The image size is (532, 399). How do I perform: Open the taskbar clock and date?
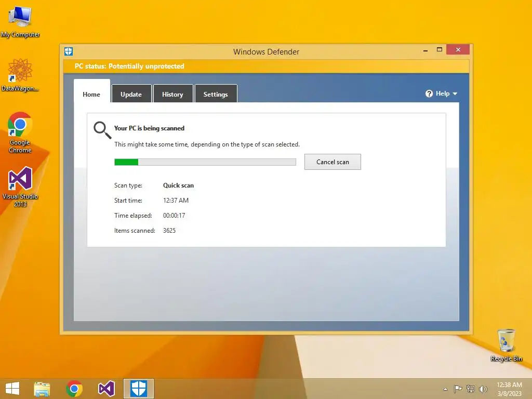(x=509, y=389)
